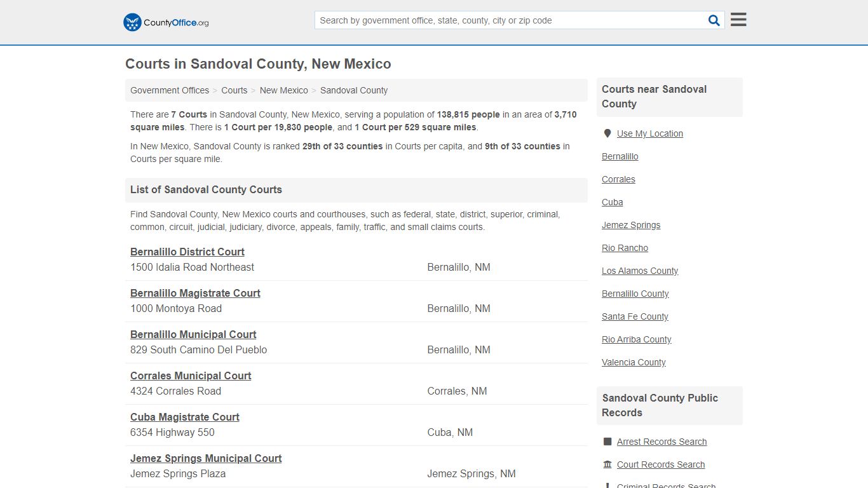Open the Courts breadcrumb link

coord(234,90)
